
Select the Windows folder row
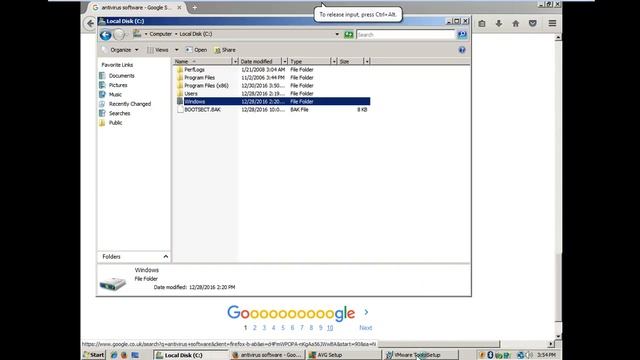[273, 102]
